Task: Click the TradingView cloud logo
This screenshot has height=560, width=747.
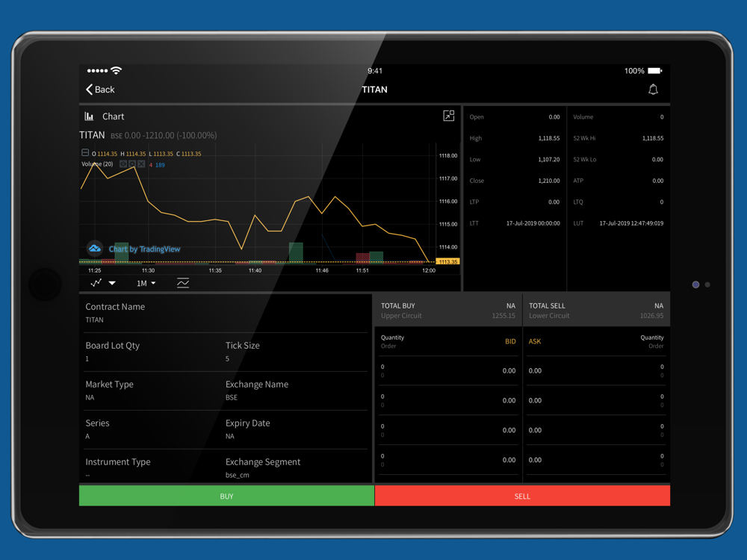Action: pos(95,248)
